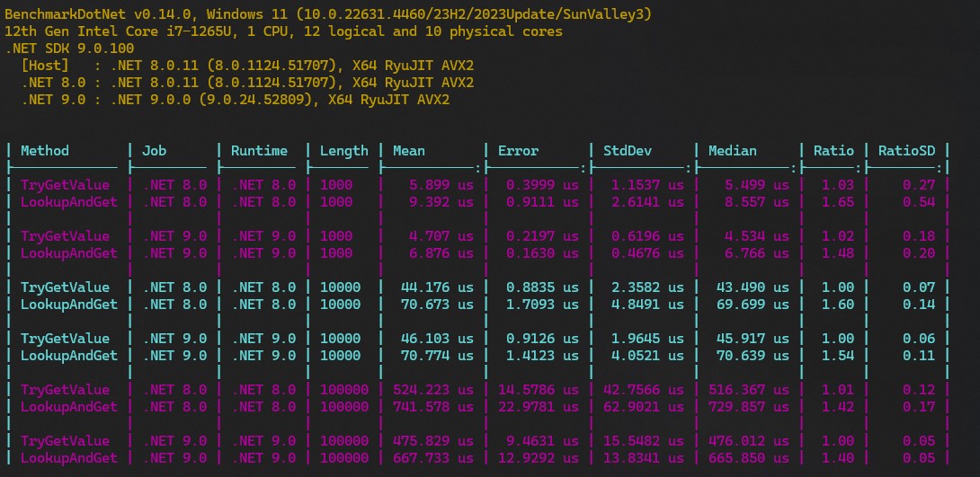
Task: Click ratio value 1.54
Action: coord(838,355)
